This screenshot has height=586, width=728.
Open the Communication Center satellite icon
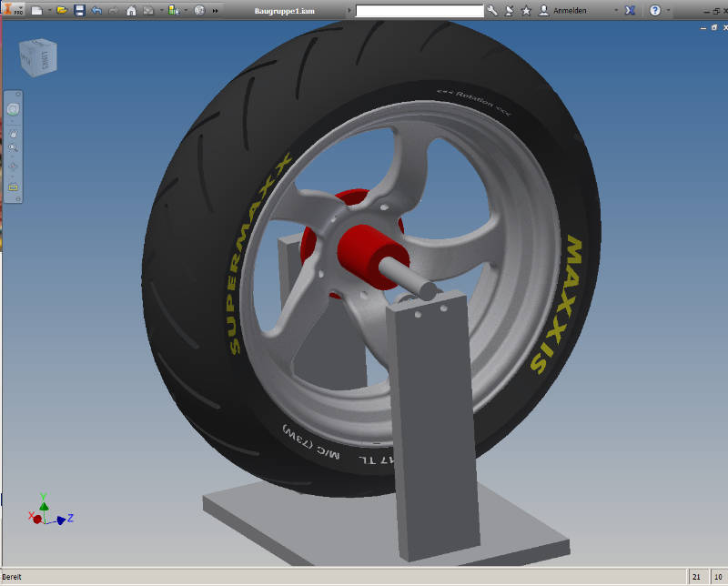[x=510, y=10]
